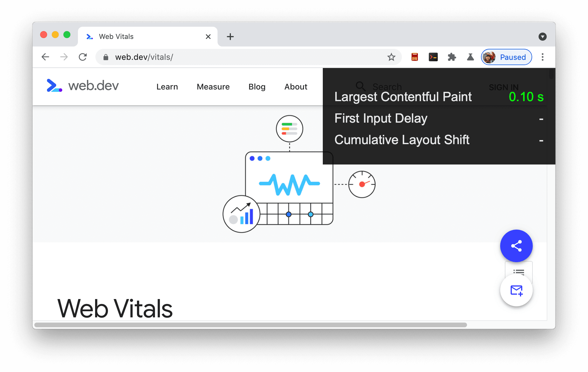The image size is (588, 372).
Task: Click the SIGN IN button
Action: tap(504, 86)
